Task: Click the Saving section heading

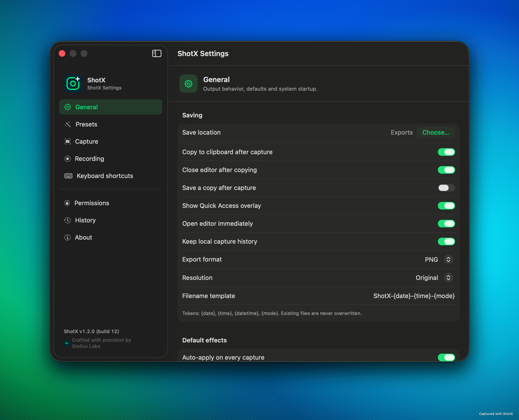Action: point(192,115)
